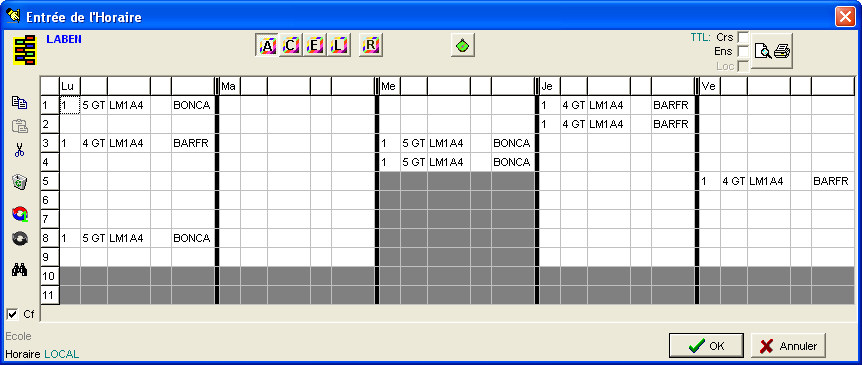Close the Entrée de l'Horaire window
The width and height of the screenshot is (862, 365).
845,16
